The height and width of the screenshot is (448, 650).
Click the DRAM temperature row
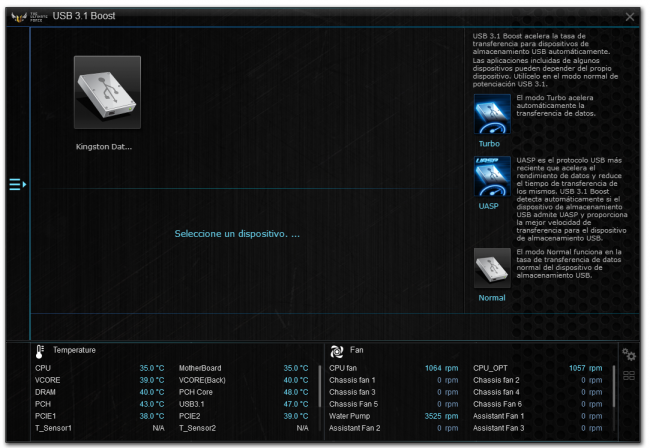(99, 392)
